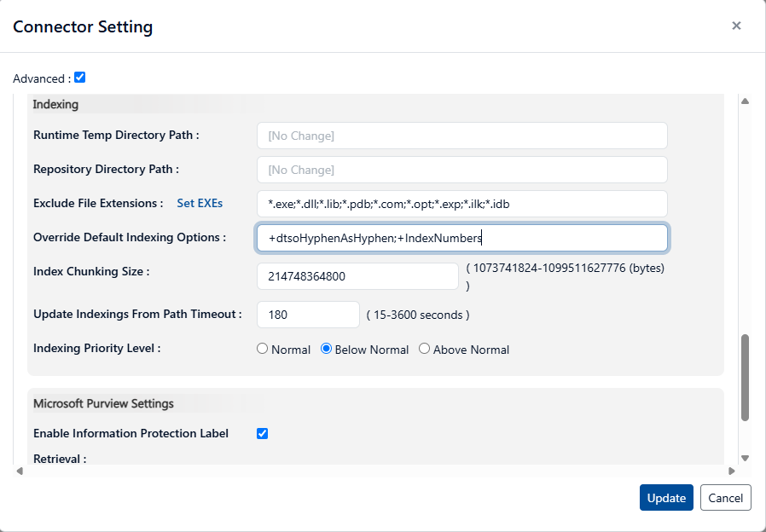Click the Set EXEs link
The width and height of the screenshot is (766, 532).
(200, 203)
